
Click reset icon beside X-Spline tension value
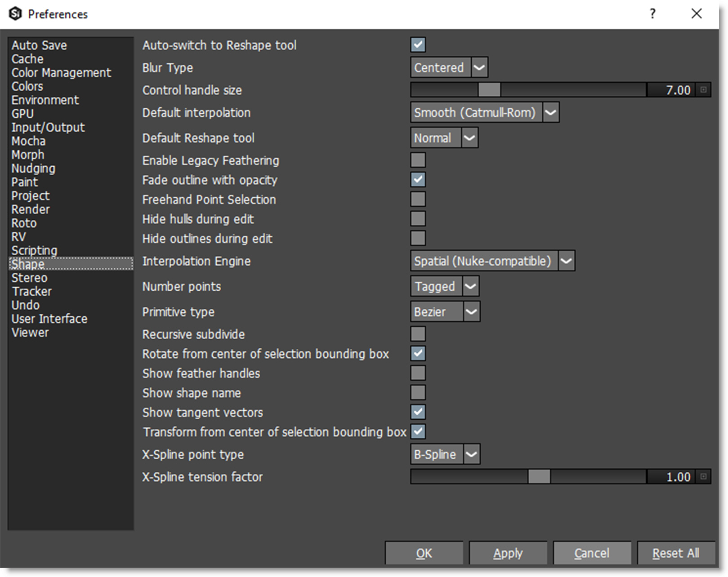(x=704, y=476)
